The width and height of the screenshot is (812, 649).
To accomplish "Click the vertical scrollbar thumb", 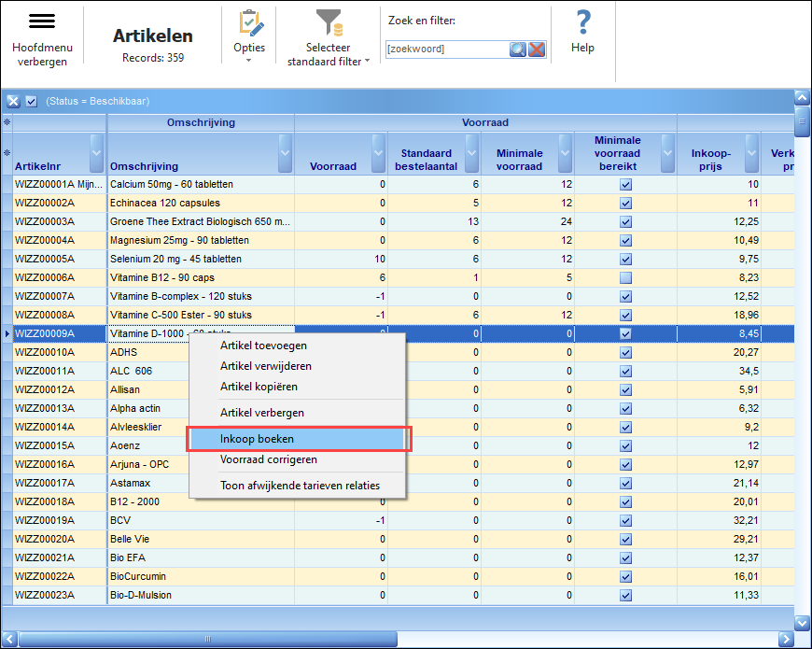I will 802,121.
